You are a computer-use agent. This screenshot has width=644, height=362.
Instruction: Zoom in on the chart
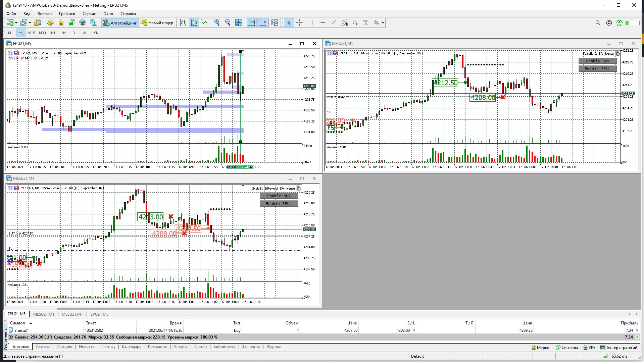tap(217, 22)
